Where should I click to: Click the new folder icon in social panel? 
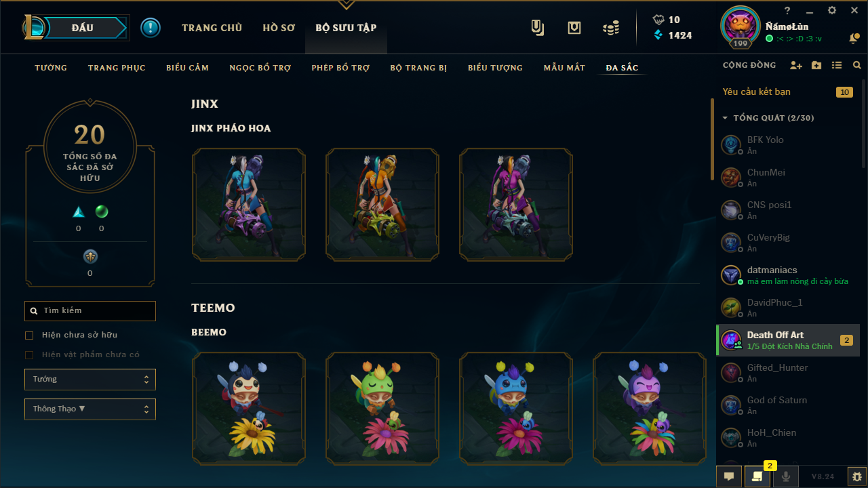point(816,65)
